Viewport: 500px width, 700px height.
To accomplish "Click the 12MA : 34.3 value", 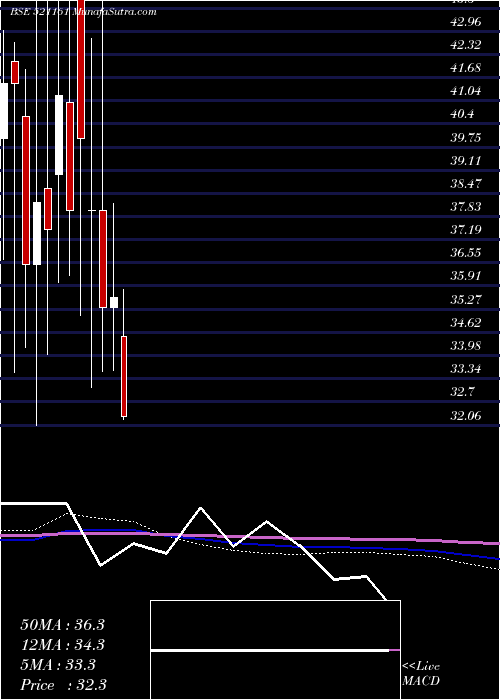I will click(x=62, y=644).
